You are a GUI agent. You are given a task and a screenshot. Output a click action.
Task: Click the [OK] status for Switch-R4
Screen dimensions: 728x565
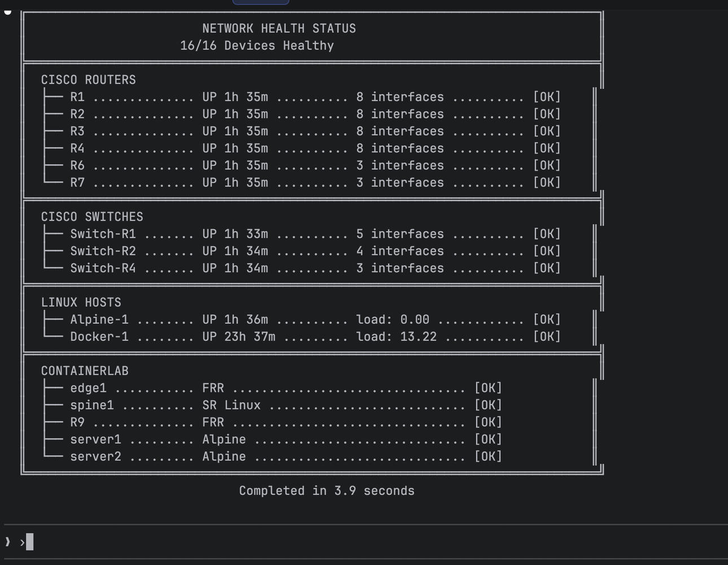(547, 268)
